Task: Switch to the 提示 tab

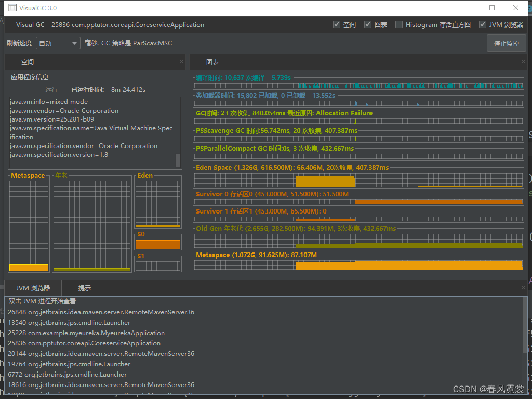Action: click(x=84, y=287)
